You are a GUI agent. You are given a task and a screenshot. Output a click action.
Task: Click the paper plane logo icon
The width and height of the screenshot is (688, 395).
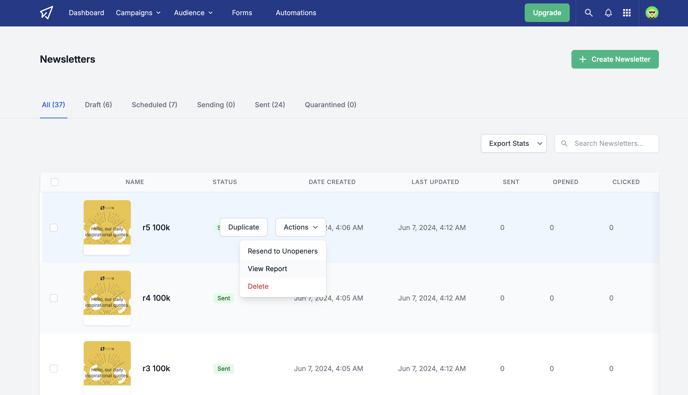tap(47, 13)
